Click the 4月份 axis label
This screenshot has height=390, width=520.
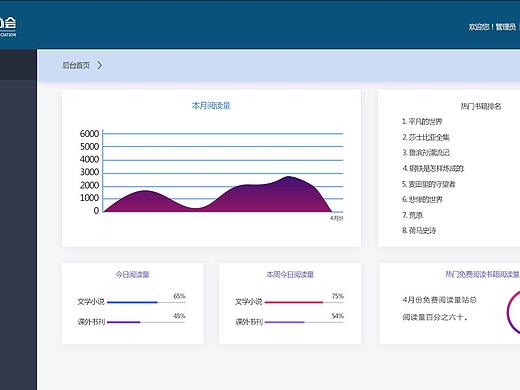[337, 218]
